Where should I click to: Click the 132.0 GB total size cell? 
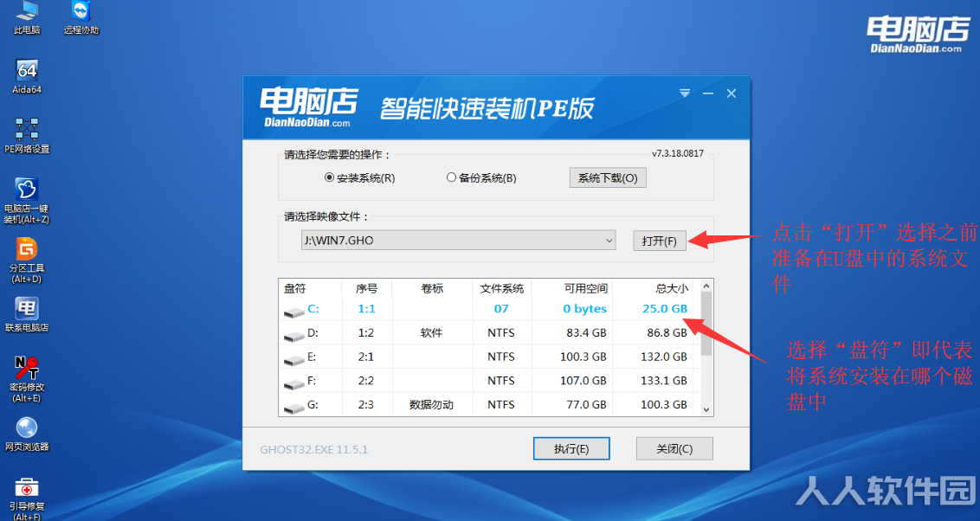point(664,357)
